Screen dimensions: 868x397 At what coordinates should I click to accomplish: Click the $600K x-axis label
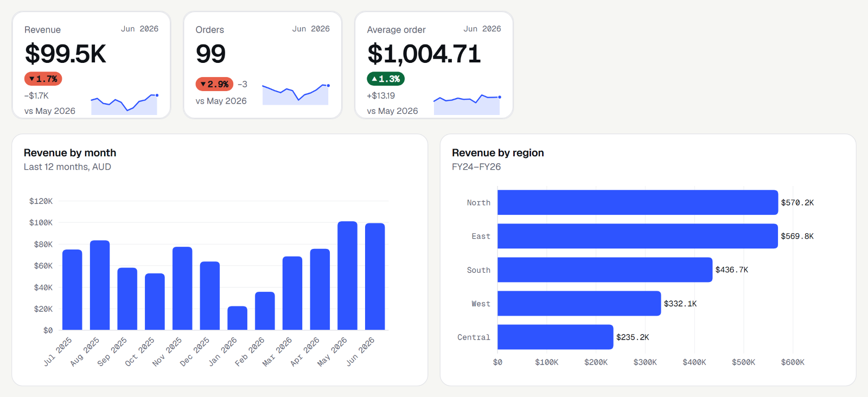793,362
